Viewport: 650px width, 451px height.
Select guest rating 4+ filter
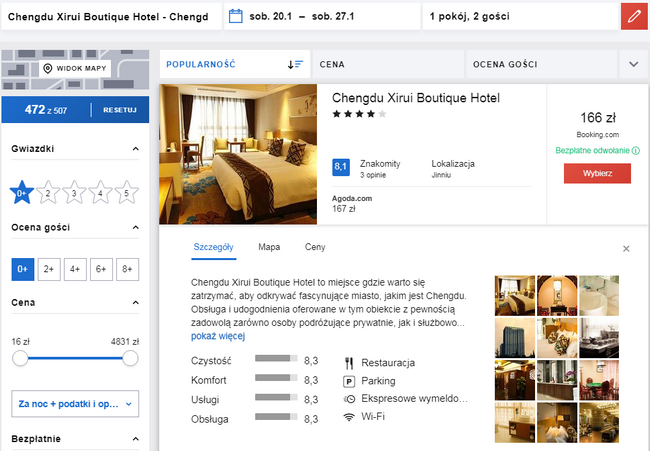click(75, 268)
